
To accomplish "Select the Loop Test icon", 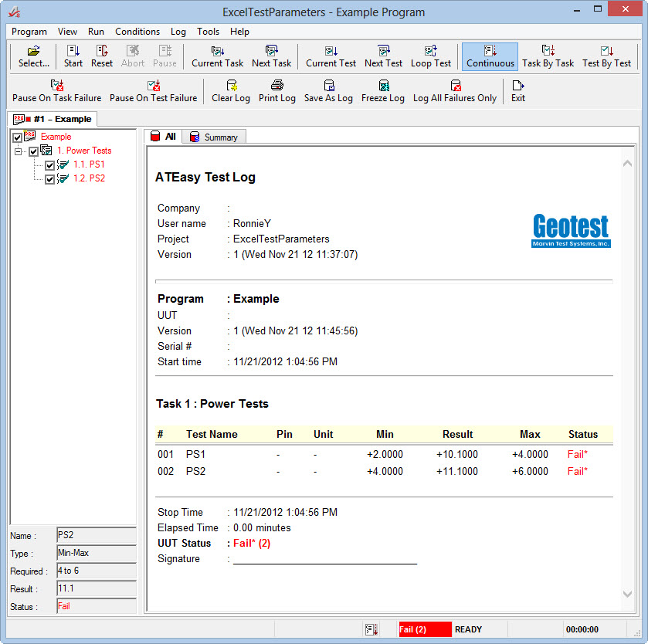I will point(431,56).
